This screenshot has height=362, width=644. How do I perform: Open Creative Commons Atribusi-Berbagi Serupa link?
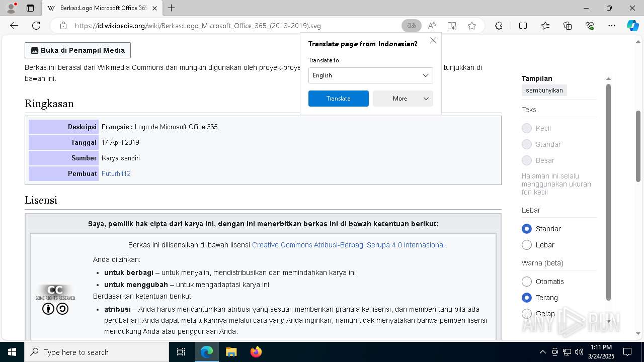pos(348,245)
